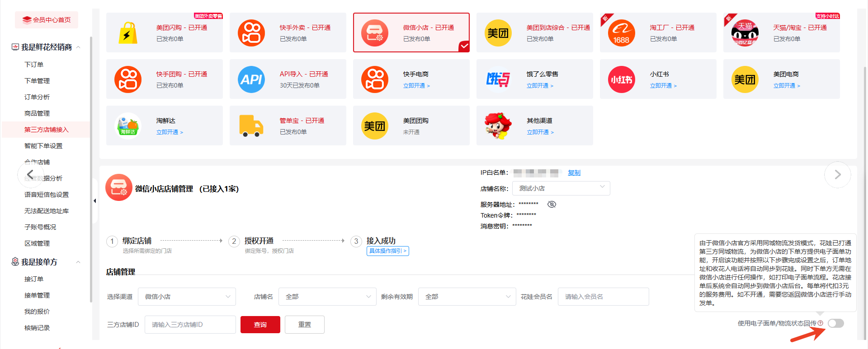The height and width of the screenshot is (349, 868).
Task: Click the 管单宝 truck icon
Action: [x=251, y=126]
